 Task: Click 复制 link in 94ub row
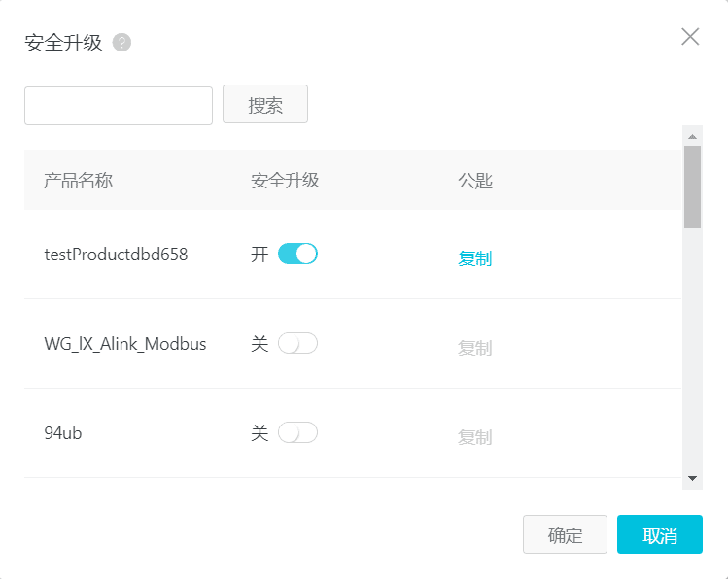click(x=474, y=437)
